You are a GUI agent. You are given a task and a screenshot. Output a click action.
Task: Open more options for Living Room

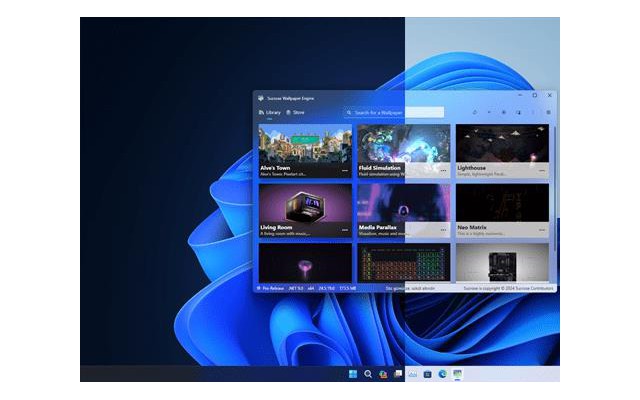345,230
